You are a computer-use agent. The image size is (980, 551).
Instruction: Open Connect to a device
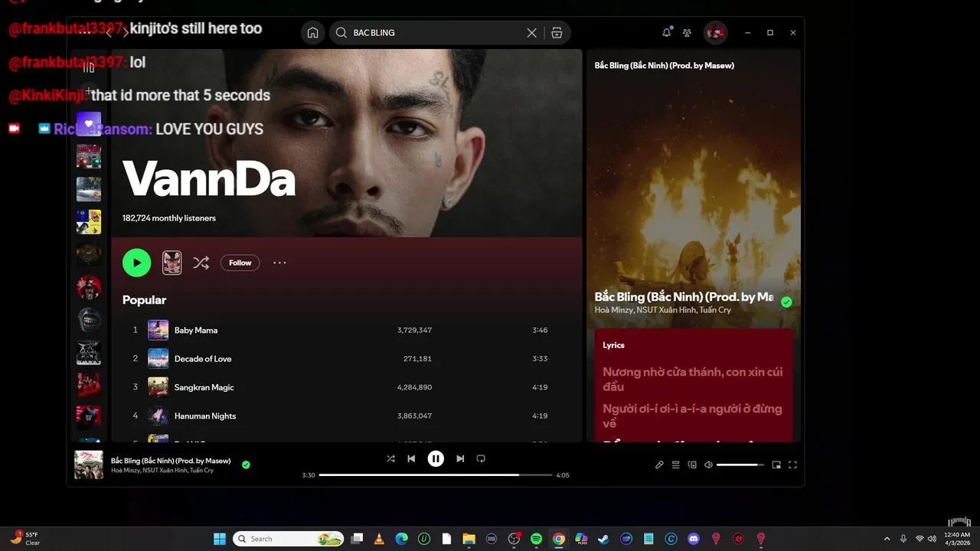(x=692, y=465)
